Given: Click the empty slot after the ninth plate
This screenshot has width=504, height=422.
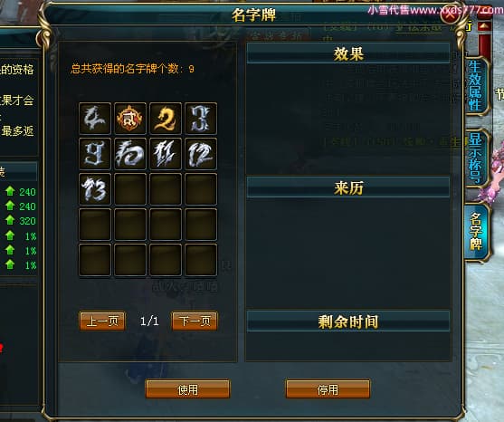Looking at the screenshot, I should [x=130, y=189].
